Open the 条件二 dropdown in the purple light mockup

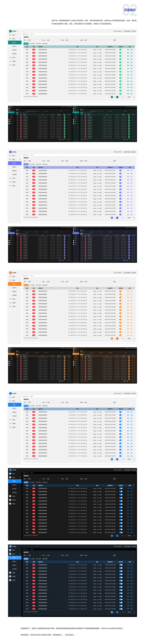pyautogui.click(x=53, y=161)
